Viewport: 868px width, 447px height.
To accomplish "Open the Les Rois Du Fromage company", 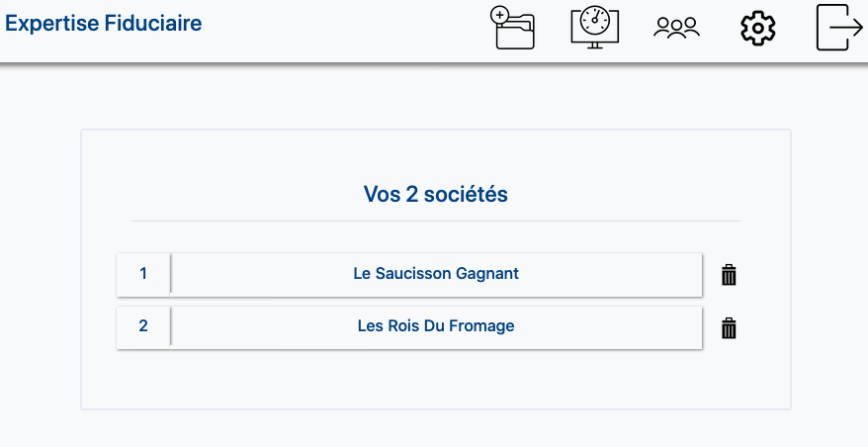I will 436,326.
